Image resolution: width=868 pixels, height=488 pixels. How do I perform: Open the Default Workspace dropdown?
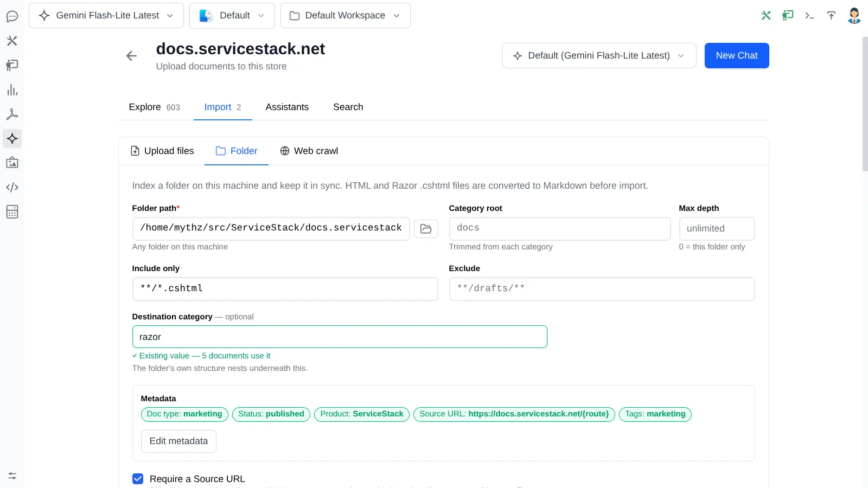pos(346,15)
